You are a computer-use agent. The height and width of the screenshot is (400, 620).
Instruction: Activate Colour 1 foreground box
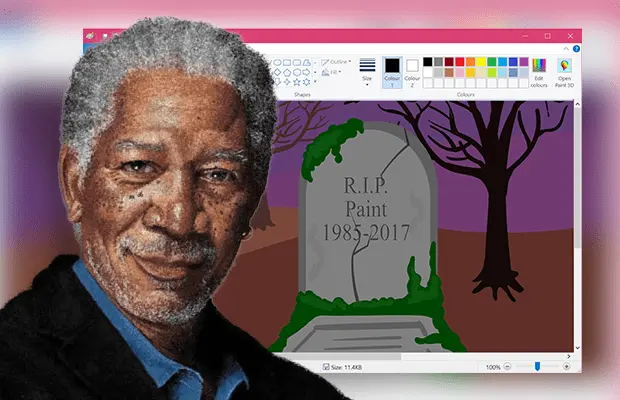[x=392, y=72]
